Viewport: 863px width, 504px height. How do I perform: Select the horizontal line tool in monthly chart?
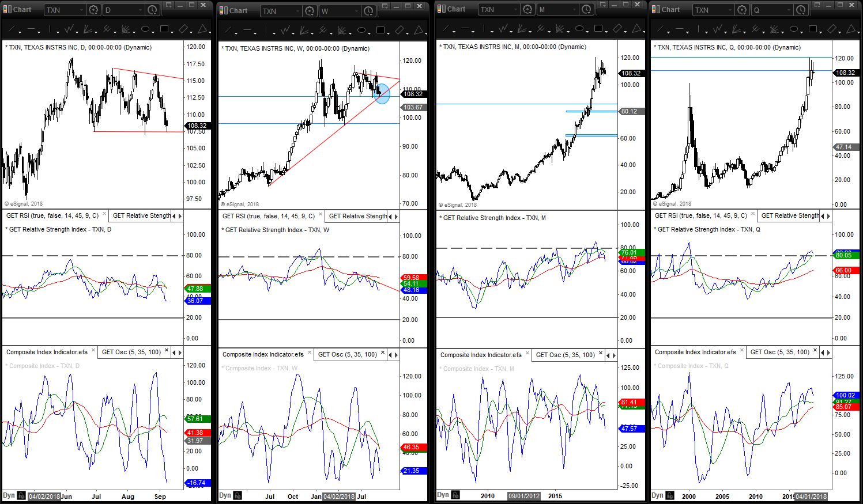point(466,28)
